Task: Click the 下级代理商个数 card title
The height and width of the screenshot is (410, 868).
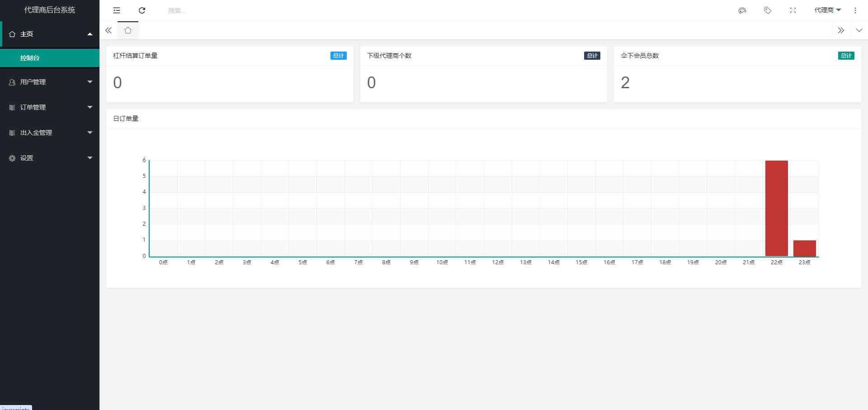Action: coord(389,56)
